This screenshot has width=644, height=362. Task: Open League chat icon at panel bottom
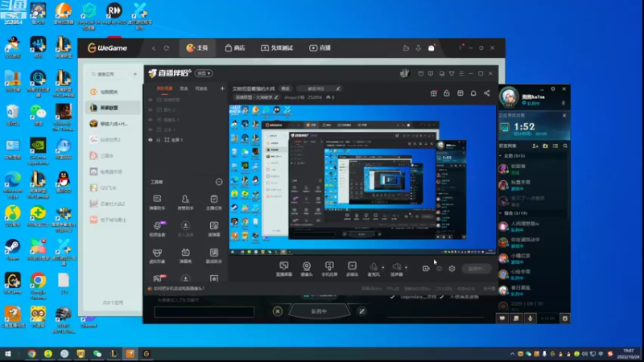[502, 319]
